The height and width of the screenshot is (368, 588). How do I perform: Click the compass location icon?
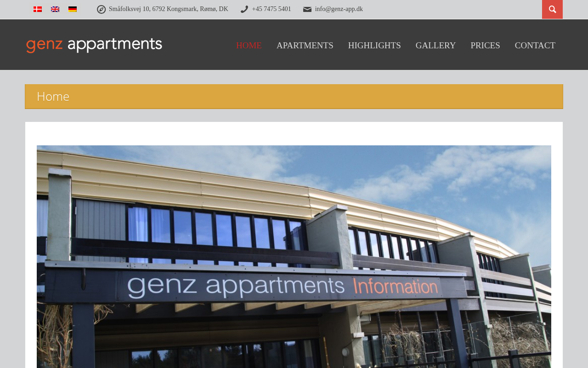click(102, 9)
